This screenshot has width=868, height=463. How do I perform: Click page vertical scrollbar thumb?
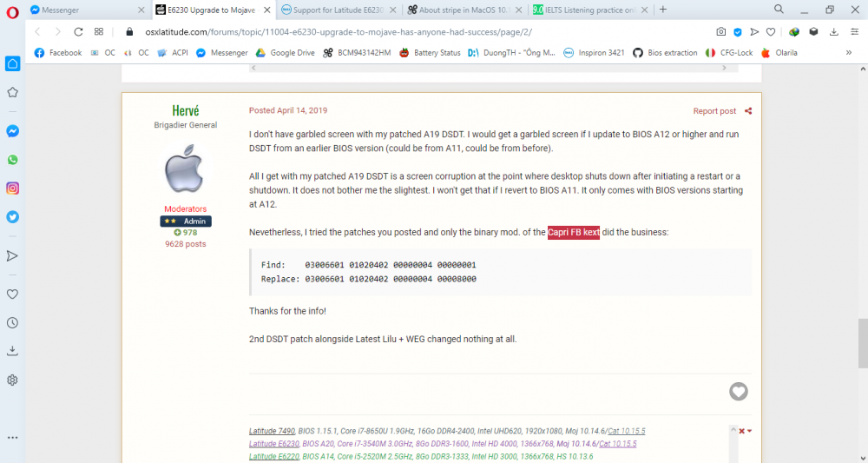(x=863, y=343)
